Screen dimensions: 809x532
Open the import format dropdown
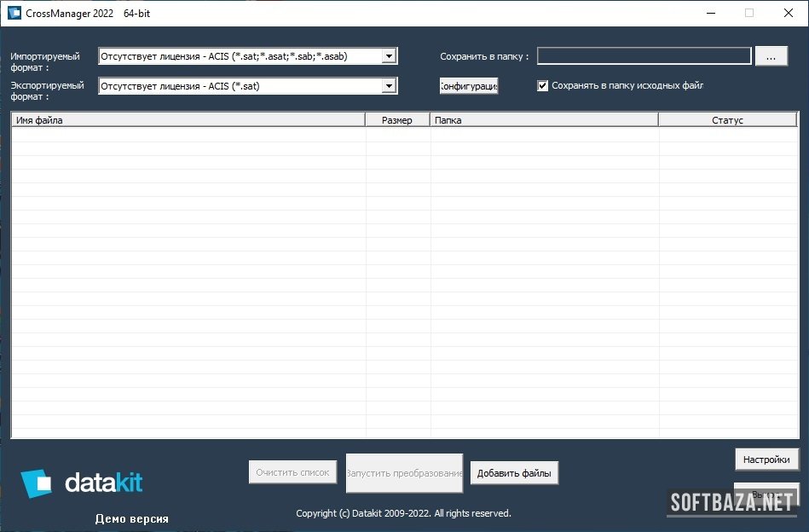pyautogui.click(x=389, y=56)
